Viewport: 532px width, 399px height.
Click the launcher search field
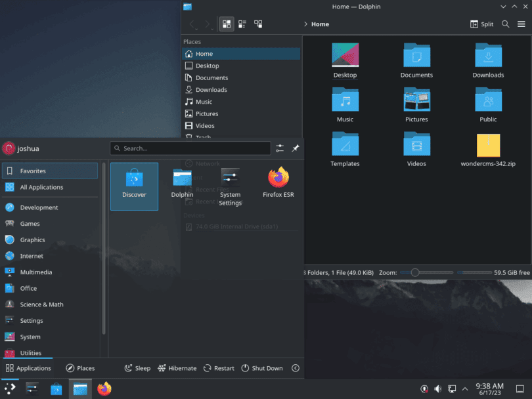click(190, 148)
